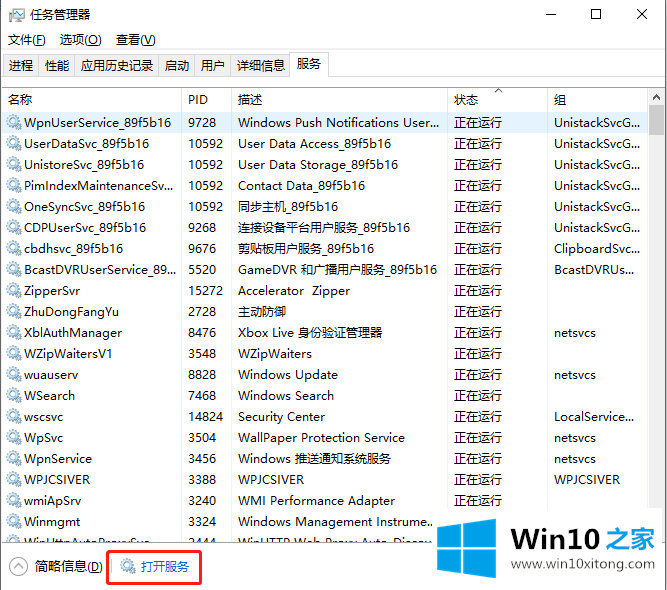The height and width of the screenshot is (590, 667).
Task: Click PID 9728 in the WpnUserService row
Action: 202,123
